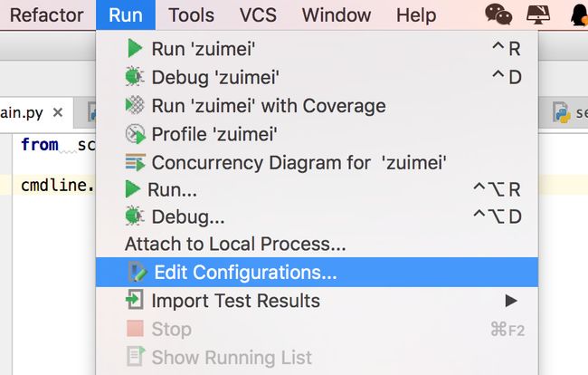The image size is (588, 375).
Task: Open the Window menu
Action: click(x=337, y=15)
